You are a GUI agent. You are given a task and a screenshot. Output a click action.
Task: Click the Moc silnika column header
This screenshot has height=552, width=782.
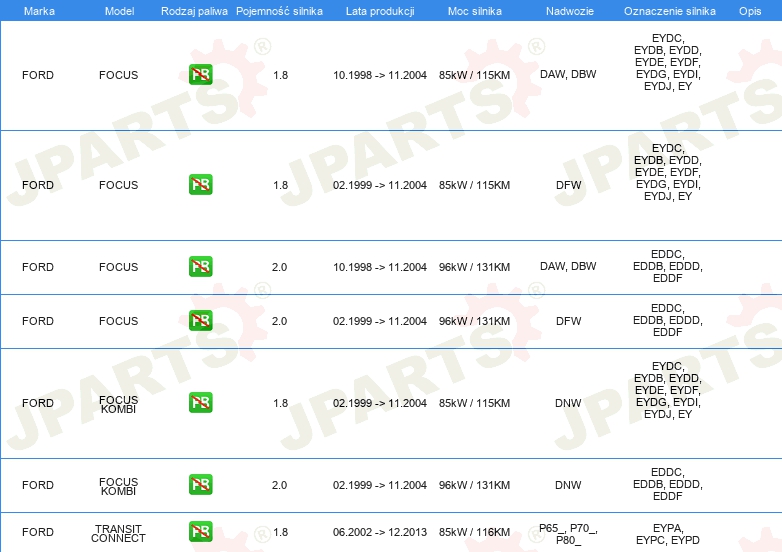tap(475, 11)
